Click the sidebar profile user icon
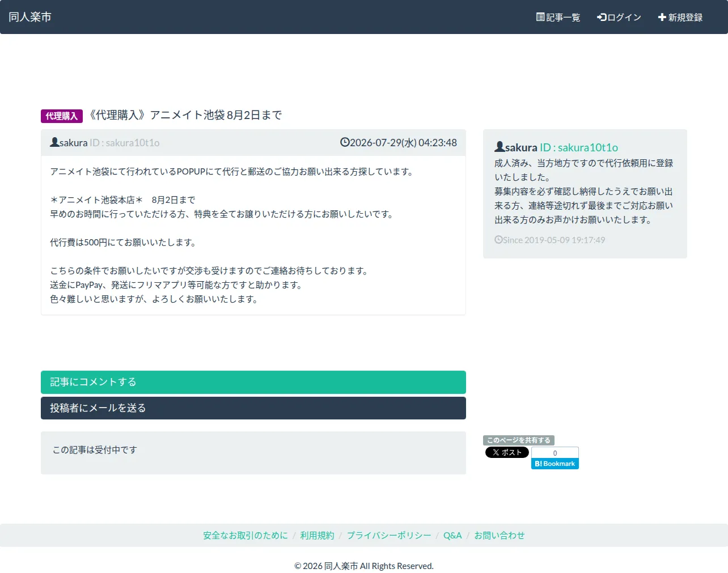Image resolution: width=728 pixels, height=573 pixels. 500,147
